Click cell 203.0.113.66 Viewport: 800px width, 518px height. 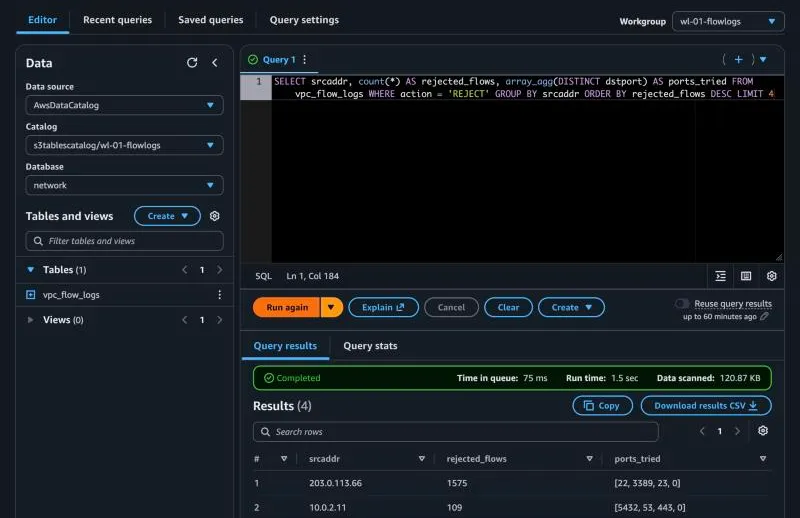click(x=335, y=483)
